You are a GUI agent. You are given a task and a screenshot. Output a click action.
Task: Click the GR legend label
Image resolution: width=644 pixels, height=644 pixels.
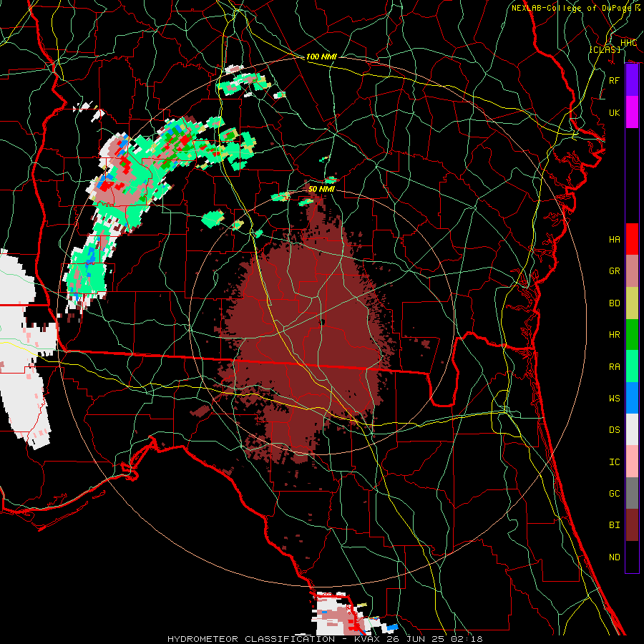[x=614, y=271]
